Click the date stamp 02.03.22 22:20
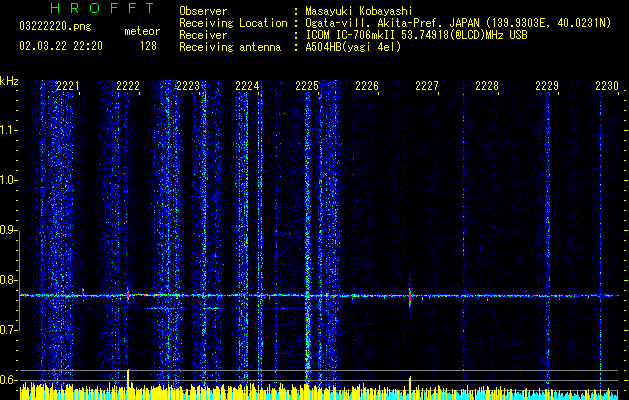The height and width of the screenshot is (400, 629). [x=61, y=47]
